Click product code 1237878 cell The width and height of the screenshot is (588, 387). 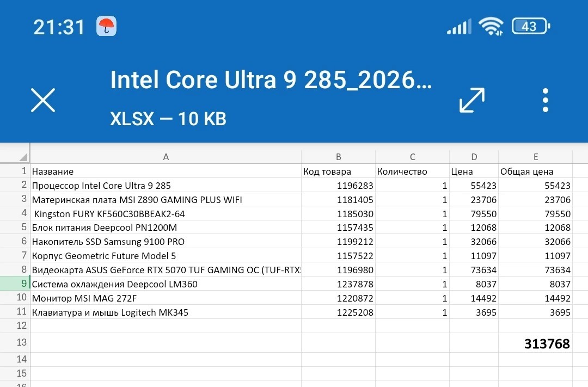(338, 284)
